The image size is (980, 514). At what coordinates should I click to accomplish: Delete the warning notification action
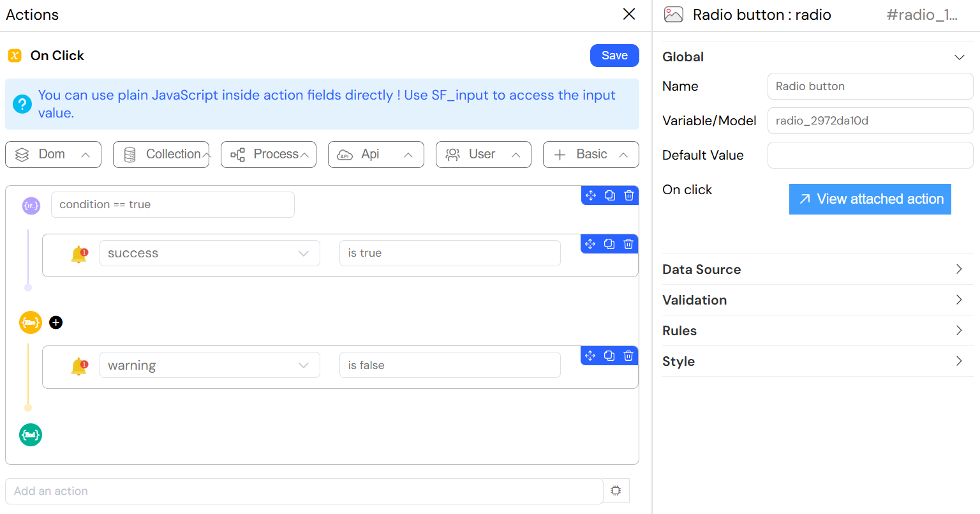tap(628, 356)
